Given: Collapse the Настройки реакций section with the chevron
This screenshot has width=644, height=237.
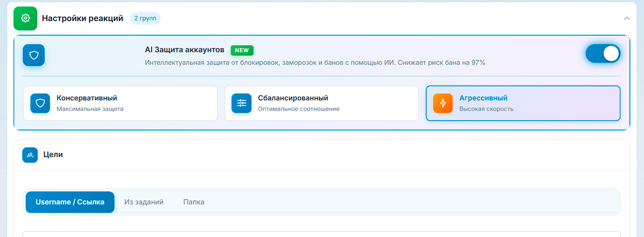Looking at the screenshot, I should [627, 19].
